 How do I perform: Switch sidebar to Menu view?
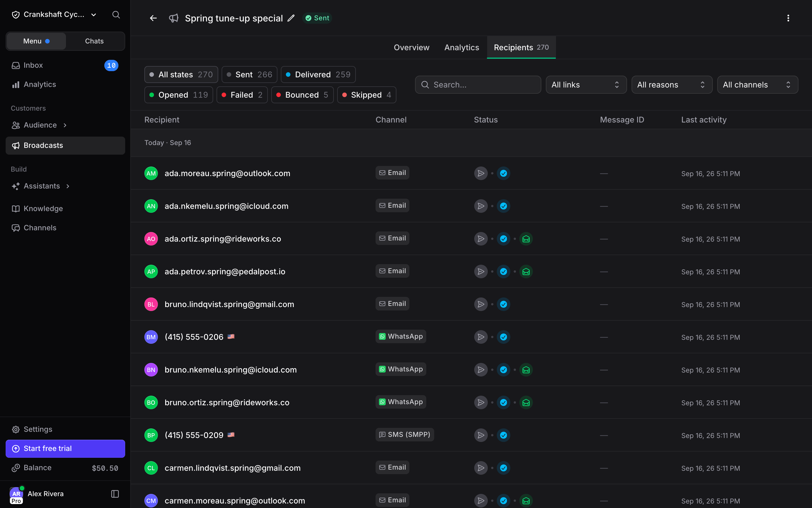[36, 41]
